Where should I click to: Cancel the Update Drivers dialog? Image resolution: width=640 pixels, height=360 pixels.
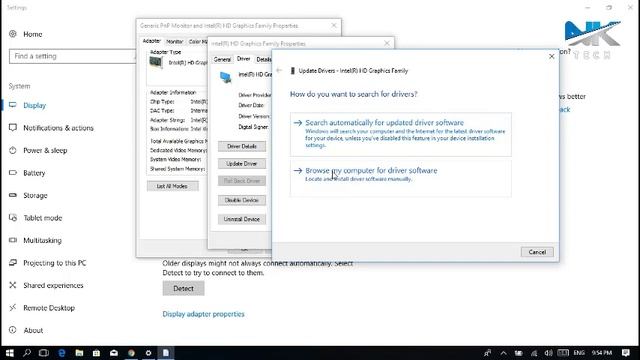click(537, 252)
